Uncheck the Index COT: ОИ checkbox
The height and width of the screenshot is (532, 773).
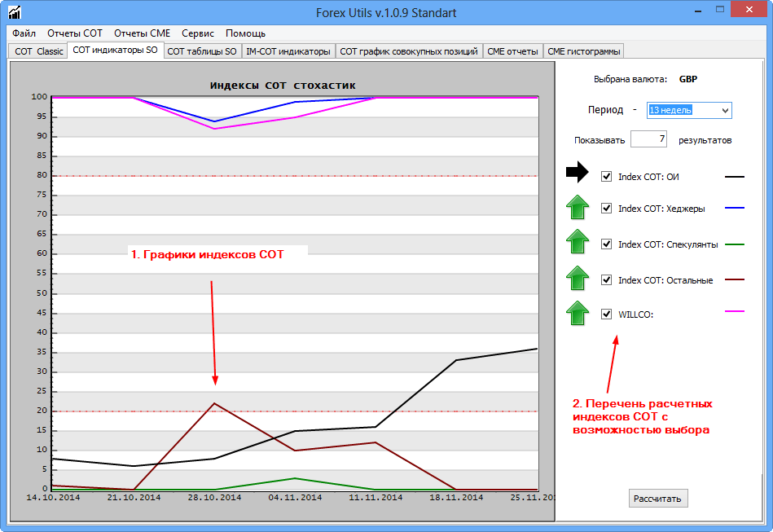606,176
